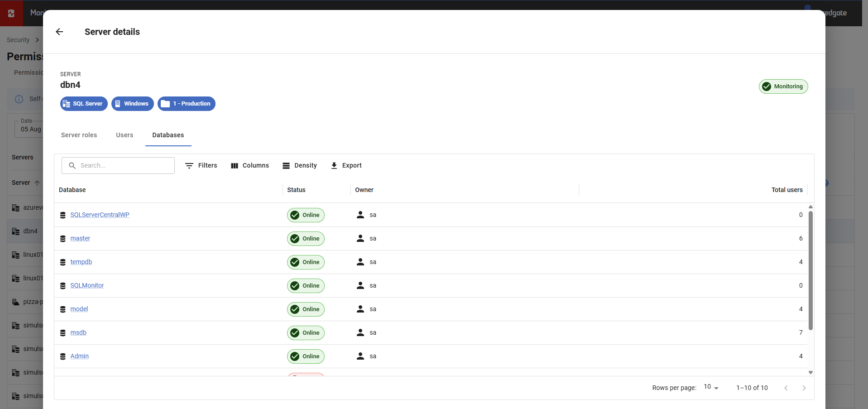Open the SQLMonitor database link
Viewport: 868px width, 409px height.
(87, 285)
